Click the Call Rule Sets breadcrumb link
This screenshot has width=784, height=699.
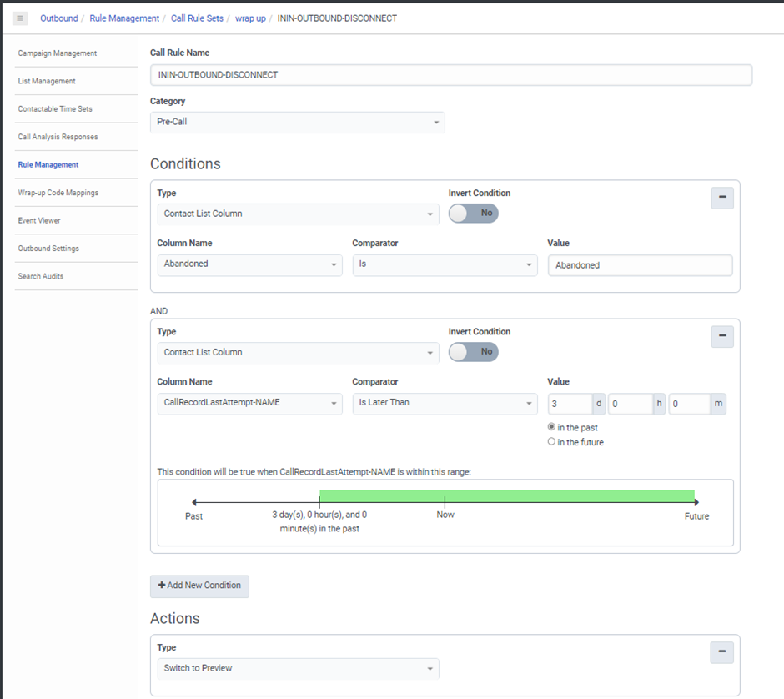pyautogui.click(x=197, y=18)
